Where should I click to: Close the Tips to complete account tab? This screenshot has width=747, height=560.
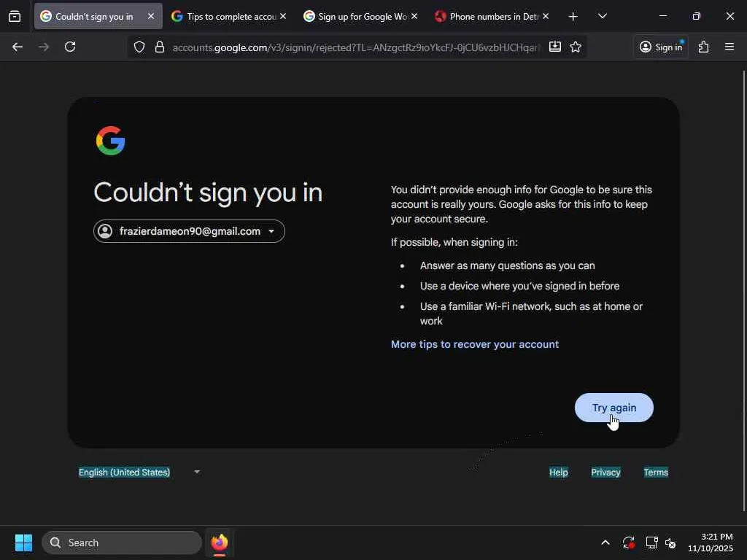pos(283,16)
